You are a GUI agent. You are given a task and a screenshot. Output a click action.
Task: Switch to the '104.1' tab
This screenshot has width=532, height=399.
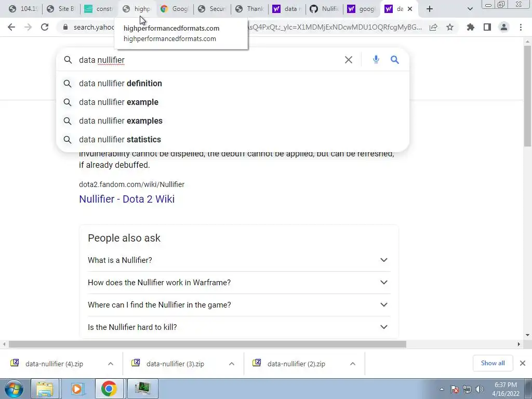[x=23, y=9]
